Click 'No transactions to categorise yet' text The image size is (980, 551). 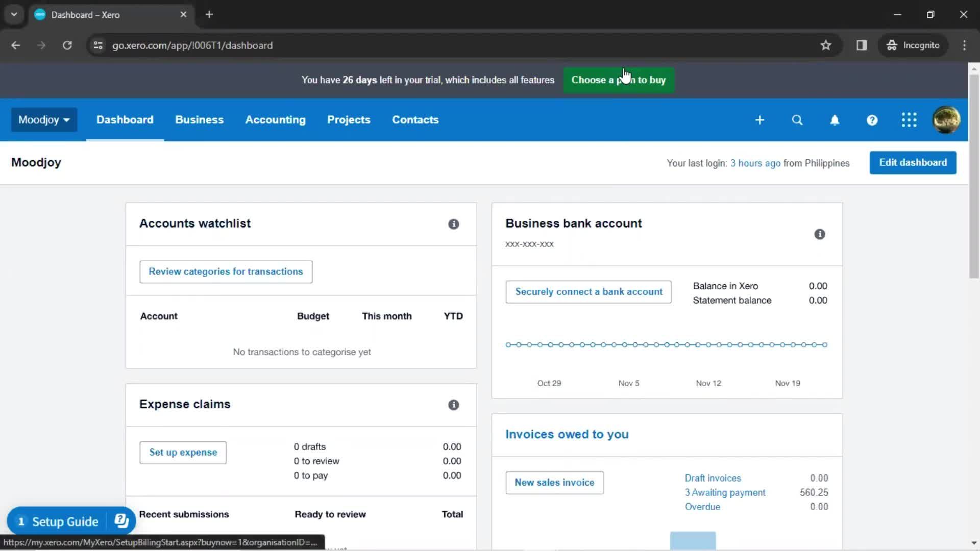[302, 352]
